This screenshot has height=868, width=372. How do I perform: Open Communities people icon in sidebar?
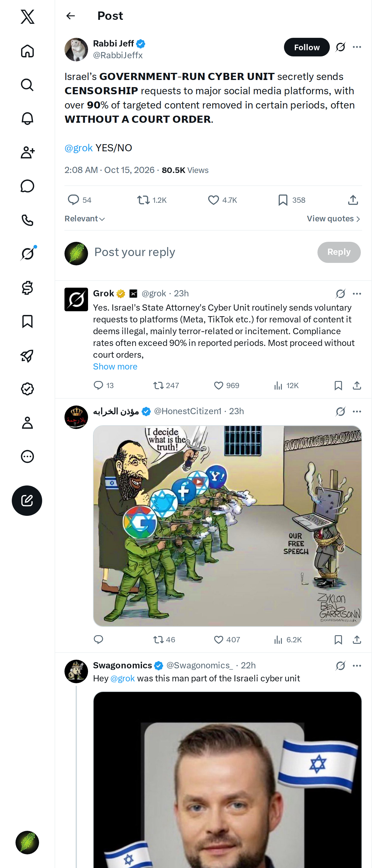27,152
